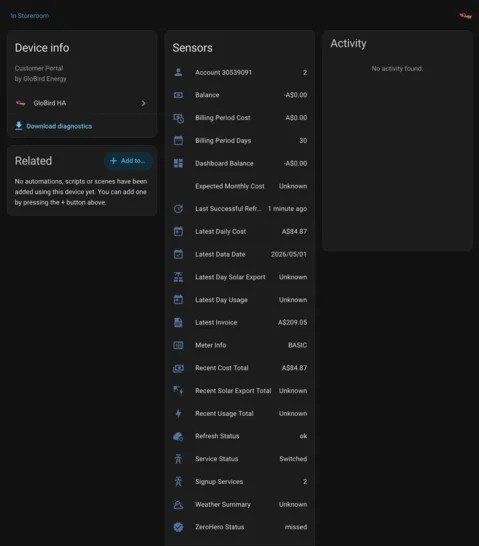Image resolution: width=479 pixels, height=546 pixels.
Task: Click the Meter Info icon
Action: click(178, 345)
